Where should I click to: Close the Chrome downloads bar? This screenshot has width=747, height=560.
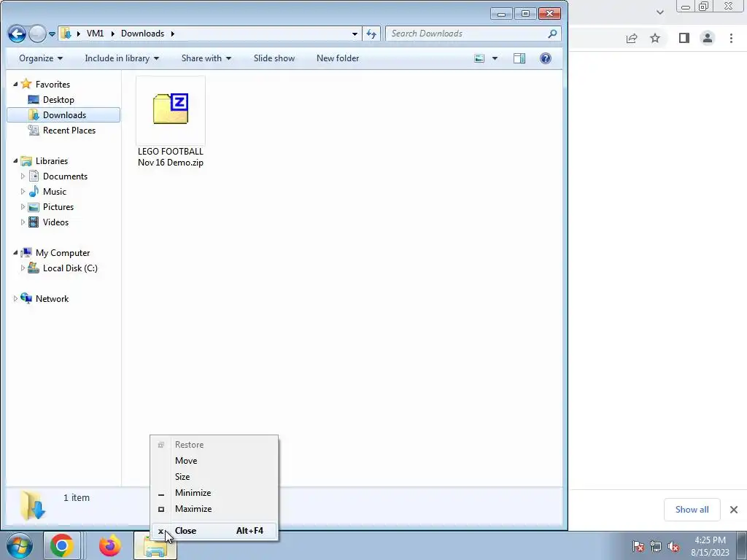pyautogui.click(x=734, y=510)
